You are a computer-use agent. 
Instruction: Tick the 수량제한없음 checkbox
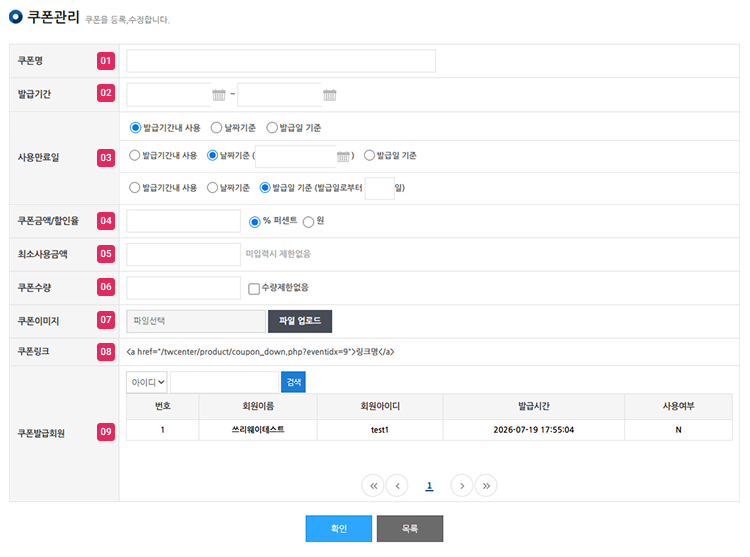point(254,289)
